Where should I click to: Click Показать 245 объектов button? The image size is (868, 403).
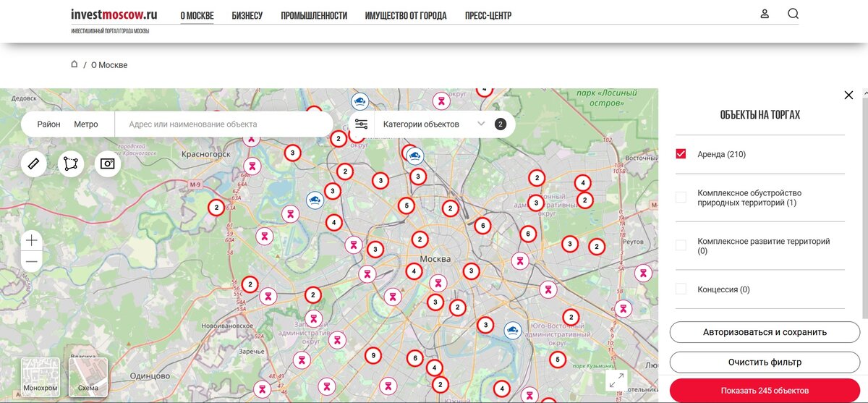click(x=765, y=390)
